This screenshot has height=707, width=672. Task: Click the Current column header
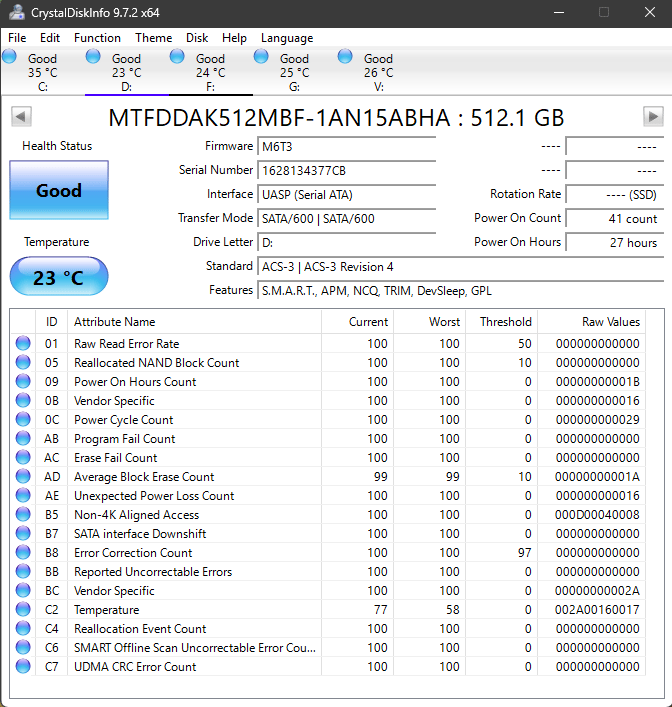pyautogui.click(x=358, y=321)
